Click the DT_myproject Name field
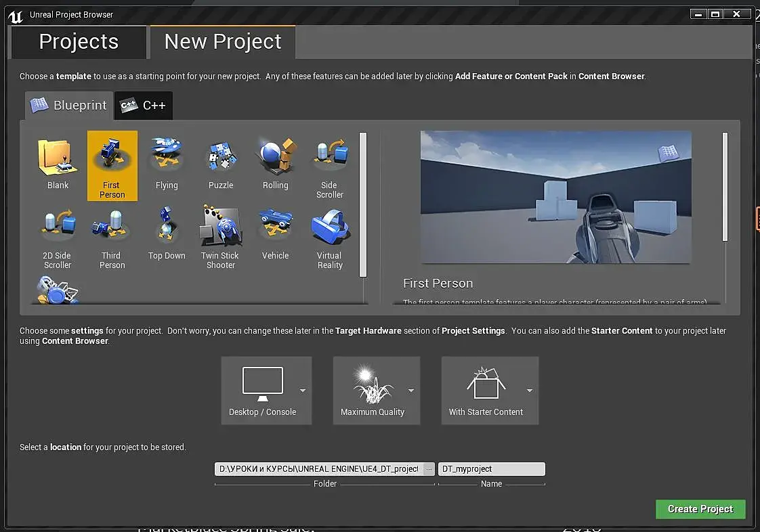The height and width of the screenshot is (532, 760). click(x=492, y=469)
